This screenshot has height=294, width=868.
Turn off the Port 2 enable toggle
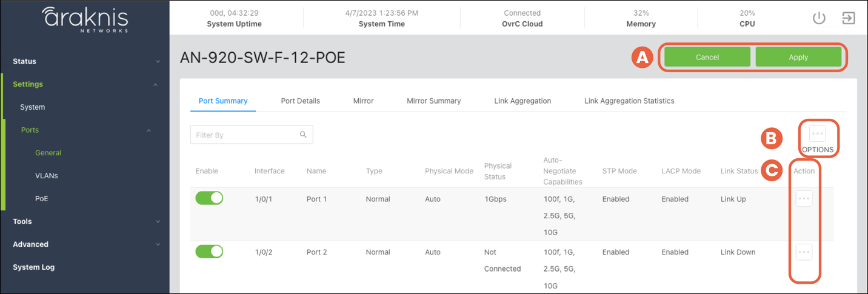[209, 252]
